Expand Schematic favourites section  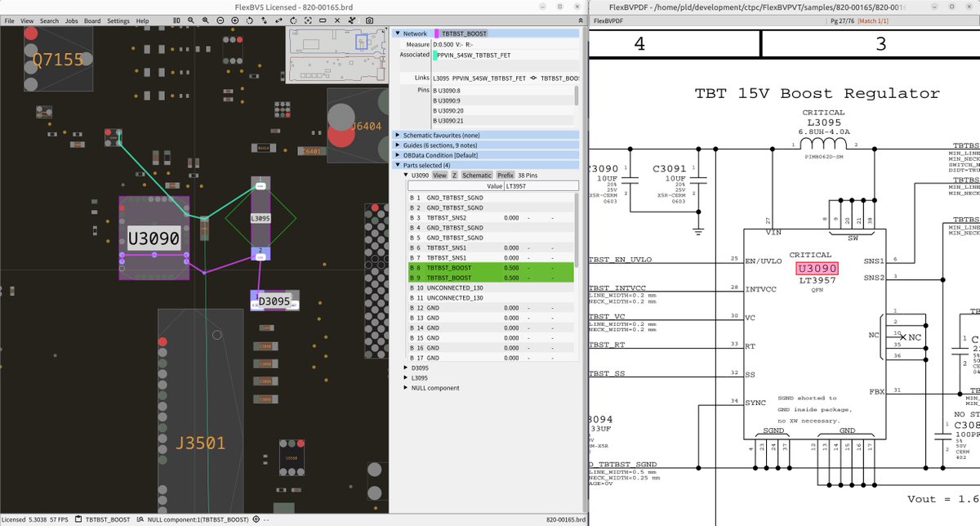point(398,135)
